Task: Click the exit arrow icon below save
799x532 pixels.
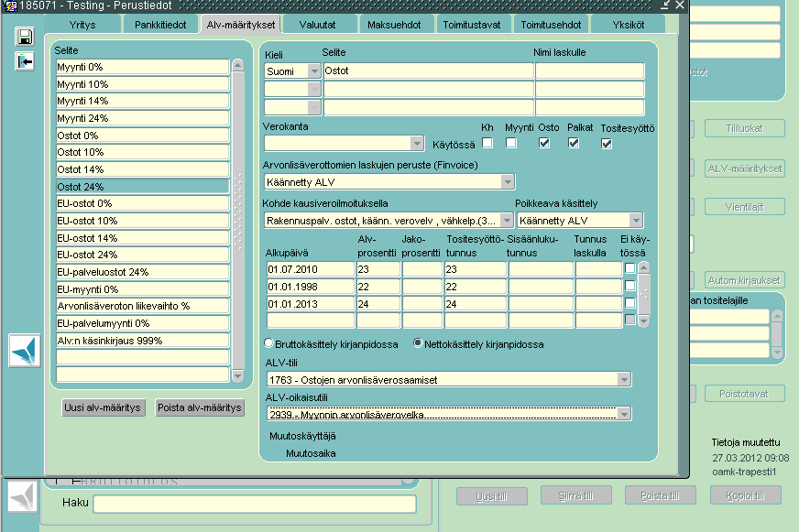Action: (25, 61)
